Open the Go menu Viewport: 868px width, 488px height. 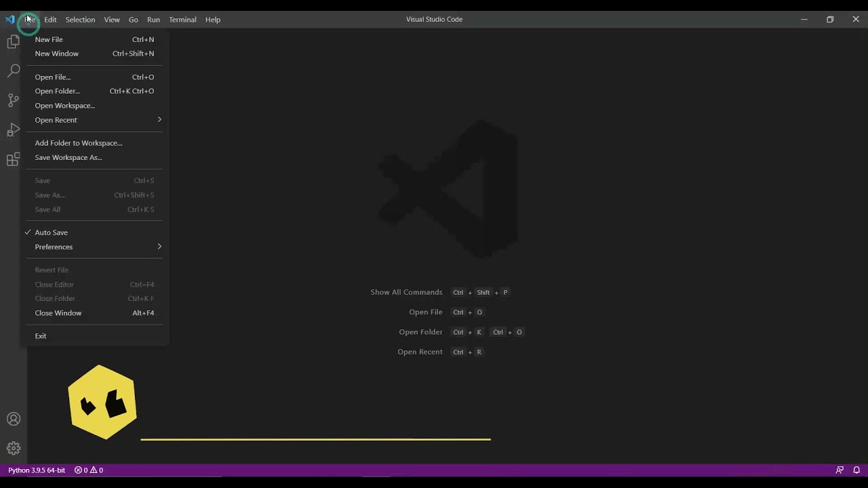(133, 20)
